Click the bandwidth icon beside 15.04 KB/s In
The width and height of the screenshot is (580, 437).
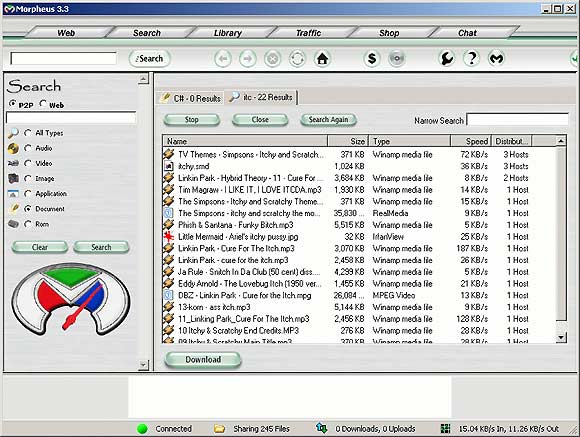coord(446,428)
